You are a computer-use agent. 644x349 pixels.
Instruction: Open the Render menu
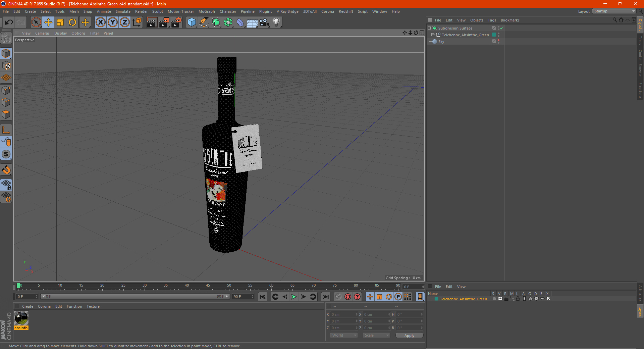pyautogui.click(x=141, y=11)
